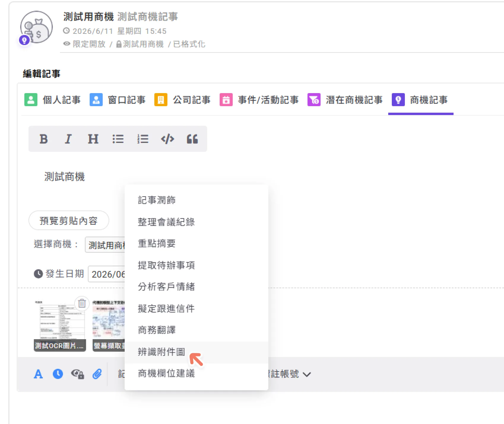This screenshot has width=504, height=424.
Task: Click the paperclip attachment icon
Action: [x=97, y=374]
